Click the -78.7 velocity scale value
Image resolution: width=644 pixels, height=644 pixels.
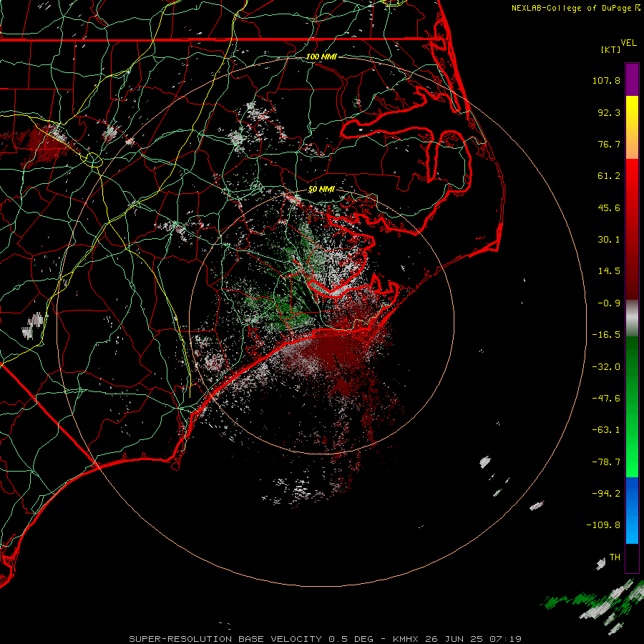click(x=606, y=462)
